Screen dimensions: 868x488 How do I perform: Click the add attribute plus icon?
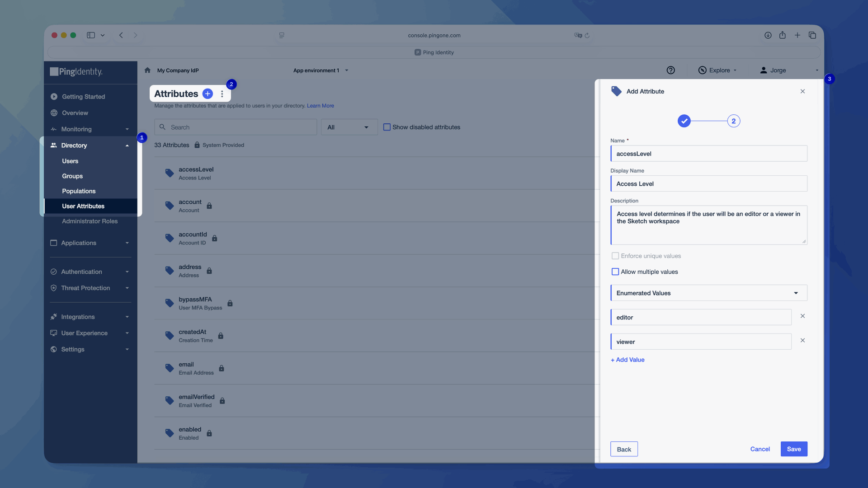tap(208, 94)
